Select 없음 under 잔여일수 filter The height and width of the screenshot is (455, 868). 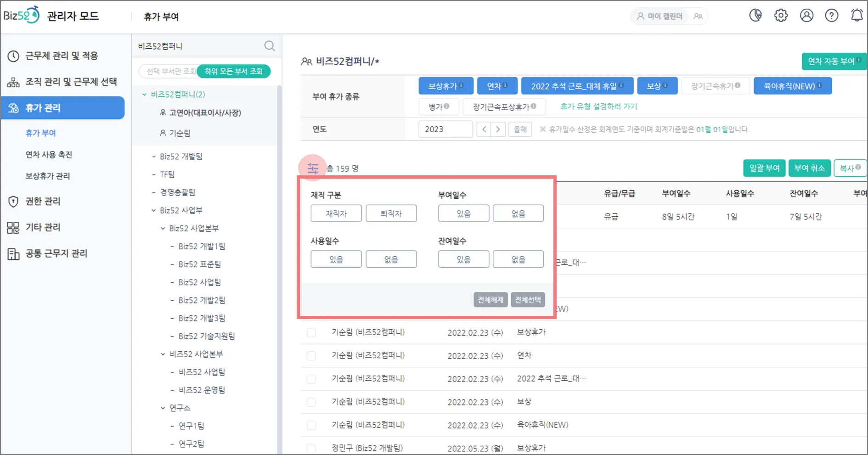pos(519,259)
